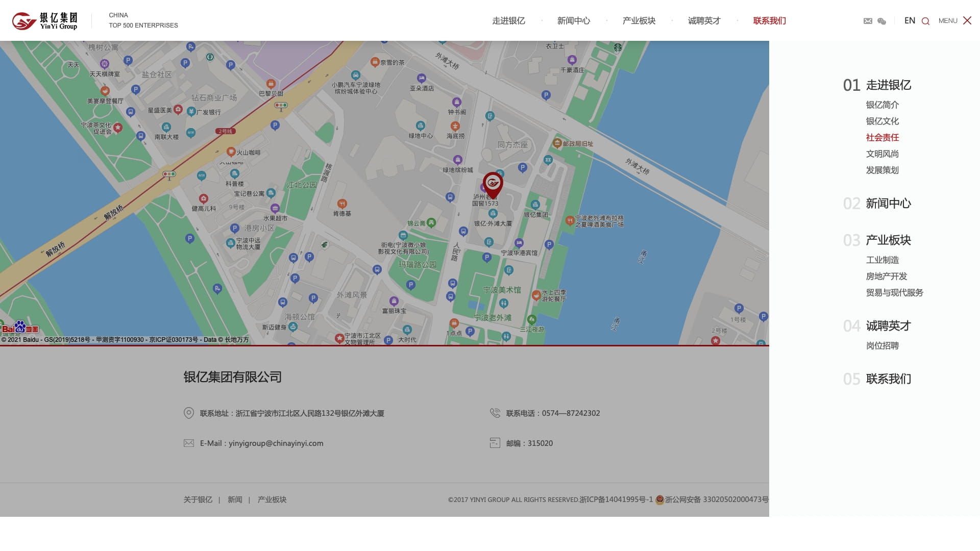Click the 锦云斋 map marker icon
The image size is (980, 551).
pyautogui.click(x=431, y=222)
